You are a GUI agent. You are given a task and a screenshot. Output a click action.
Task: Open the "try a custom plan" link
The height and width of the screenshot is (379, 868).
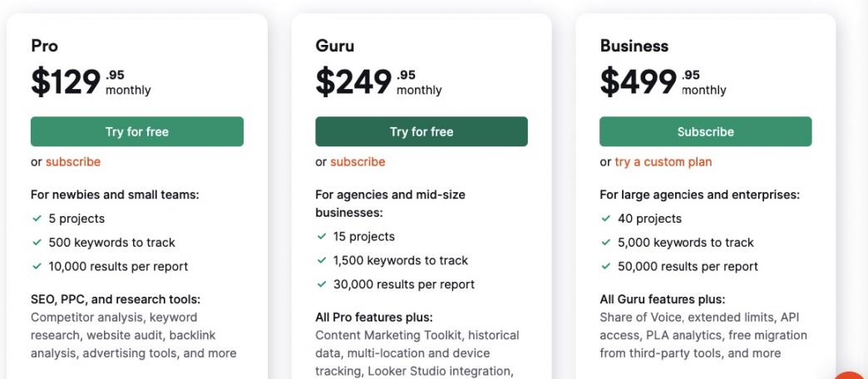coord(663,162)
